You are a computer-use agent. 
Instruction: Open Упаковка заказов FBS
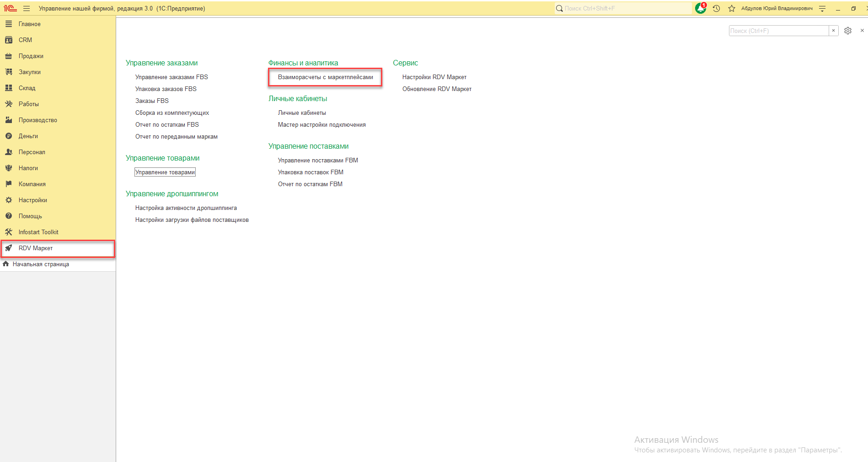[x=166, y=89]
